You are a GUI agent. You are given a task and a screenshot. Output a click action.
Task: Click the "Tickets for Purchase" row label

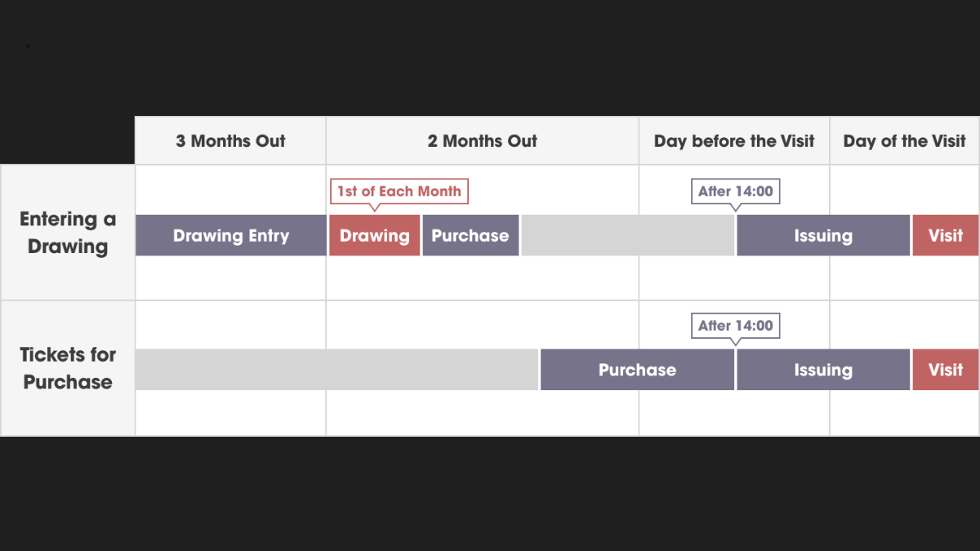click(x=68, y=368)
